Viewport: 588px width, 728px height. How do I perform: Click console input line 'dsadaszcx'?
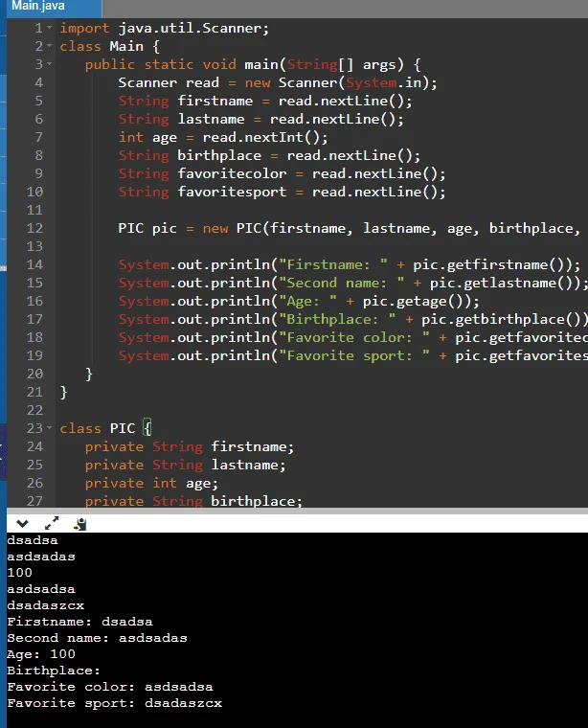coord(45,605)
